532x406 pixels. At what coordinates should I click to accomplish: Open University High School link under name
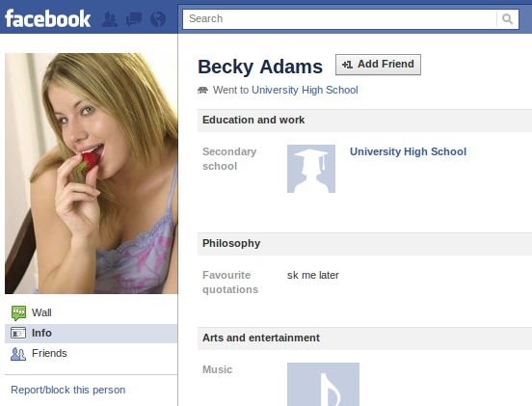tap(305, 90)
